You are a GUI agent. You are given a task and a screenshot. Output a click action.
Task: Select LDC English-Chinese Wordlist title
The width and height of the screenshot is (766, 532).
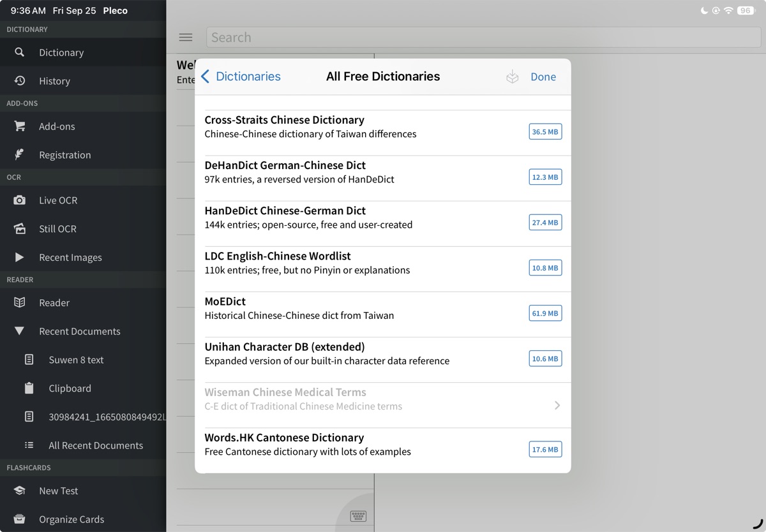click(278, 256)
